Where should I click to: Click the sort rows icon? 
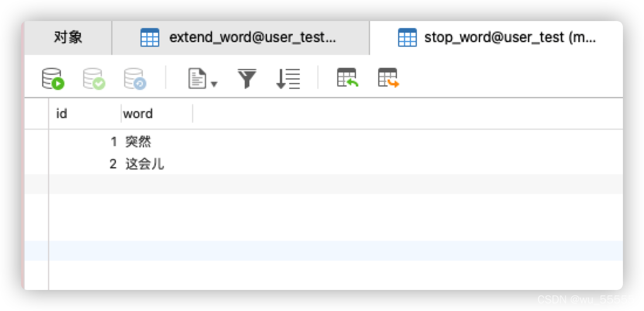click(288, 78)
